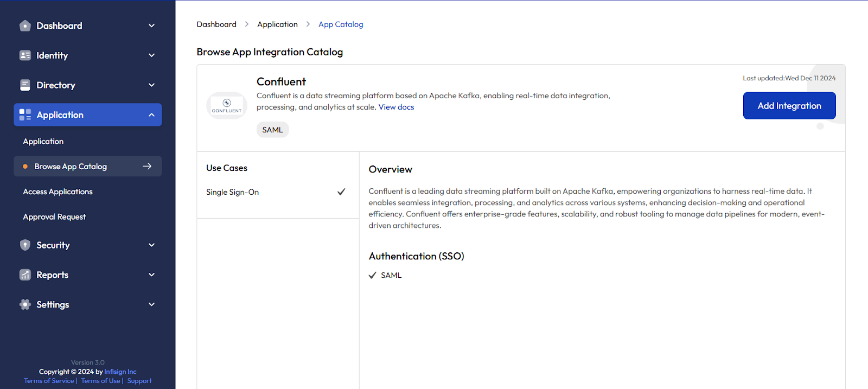Click the SAML tag chip

click(x=272, y=130)
